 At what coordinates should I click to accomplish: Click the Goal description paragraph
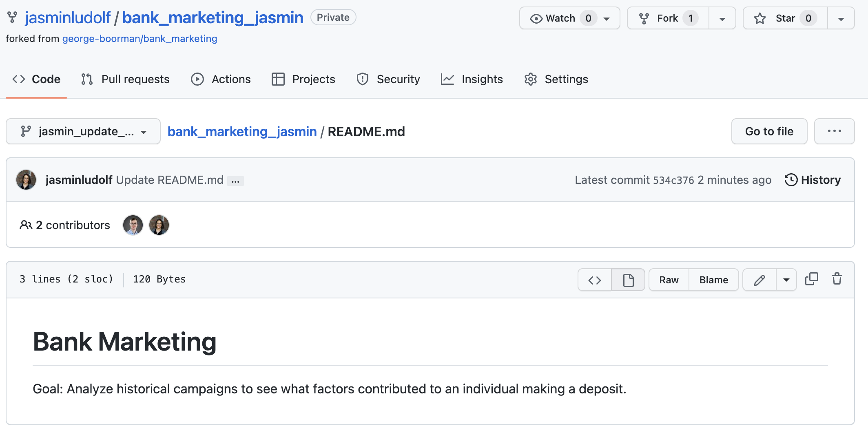329,389
